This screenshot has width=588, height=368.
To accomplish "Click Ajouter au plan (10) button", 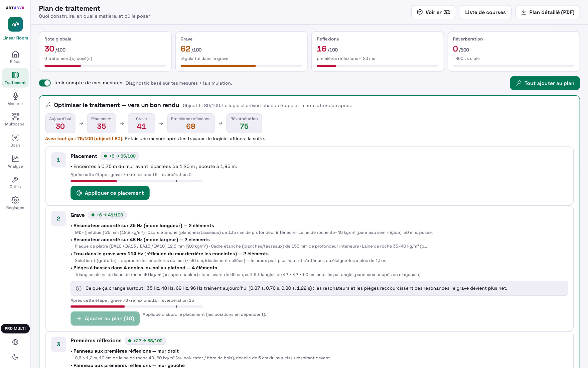I will (105, 318).
